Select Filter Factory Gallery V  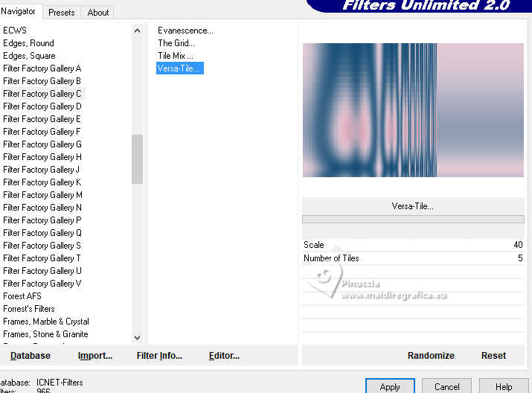tap(42, 284)
